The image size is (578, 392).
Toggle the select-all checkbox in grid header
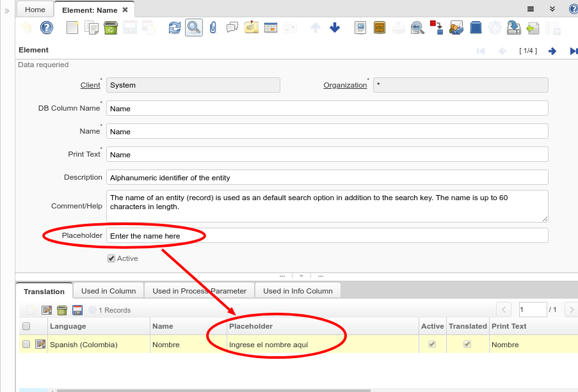[26, 326]
